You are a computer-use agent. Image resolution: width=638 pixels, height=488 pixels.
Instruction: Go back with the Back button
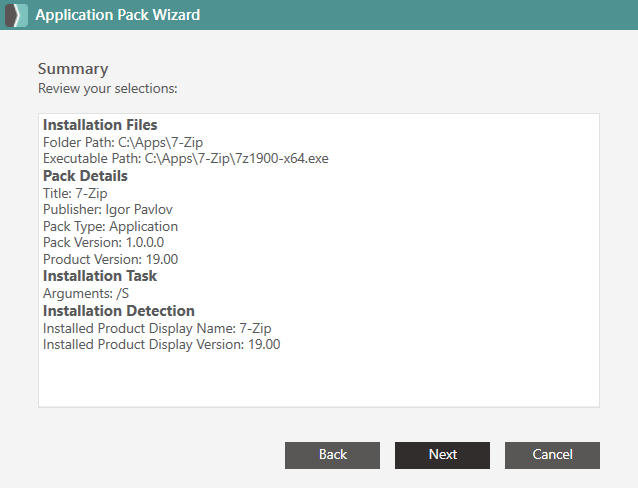332,455
